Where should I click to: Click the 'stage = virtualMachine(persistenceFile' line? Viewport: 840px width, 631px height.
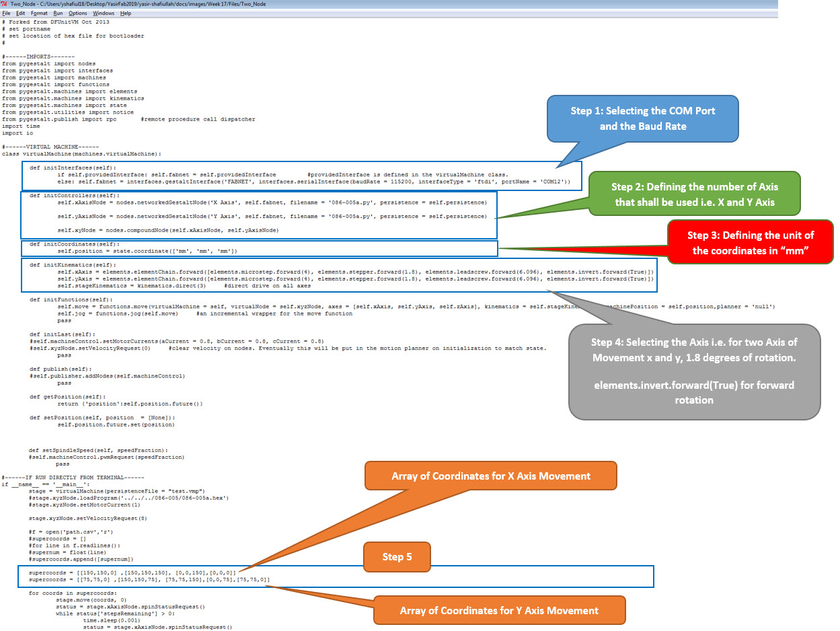tap(116, 491)
